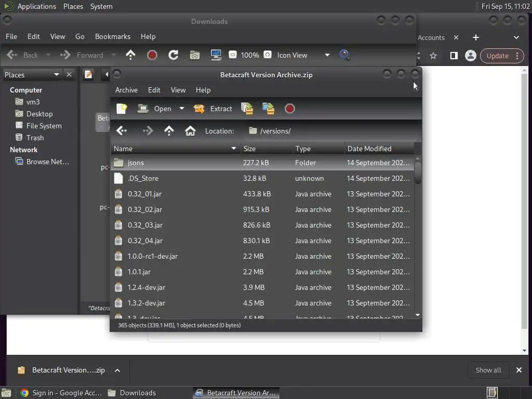Select 0.32_02.jar in the archive list
Image resolution: width=532 pixels, height=399 pixels.
[x=262, y=210]
